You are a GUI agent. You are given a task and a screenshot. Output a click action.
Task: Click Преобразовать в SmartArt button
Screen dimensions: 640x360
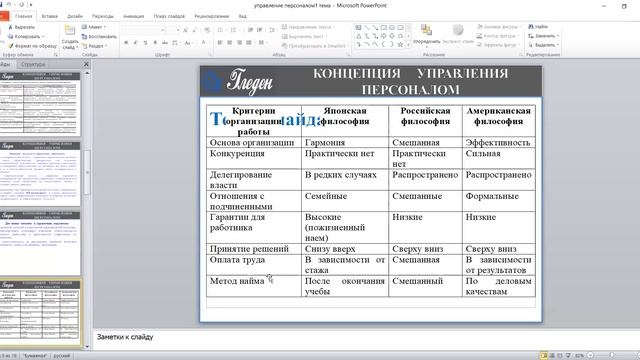[315, 46]
